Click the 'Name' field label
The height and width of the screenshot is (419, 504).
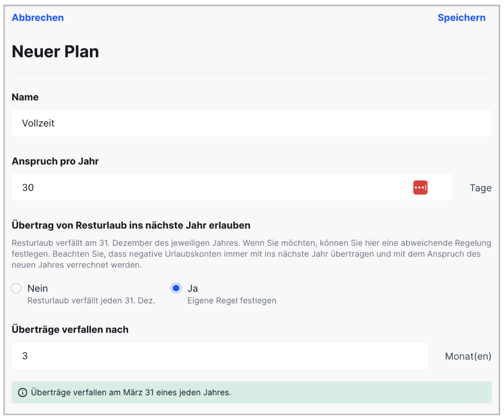pos(25,97)
